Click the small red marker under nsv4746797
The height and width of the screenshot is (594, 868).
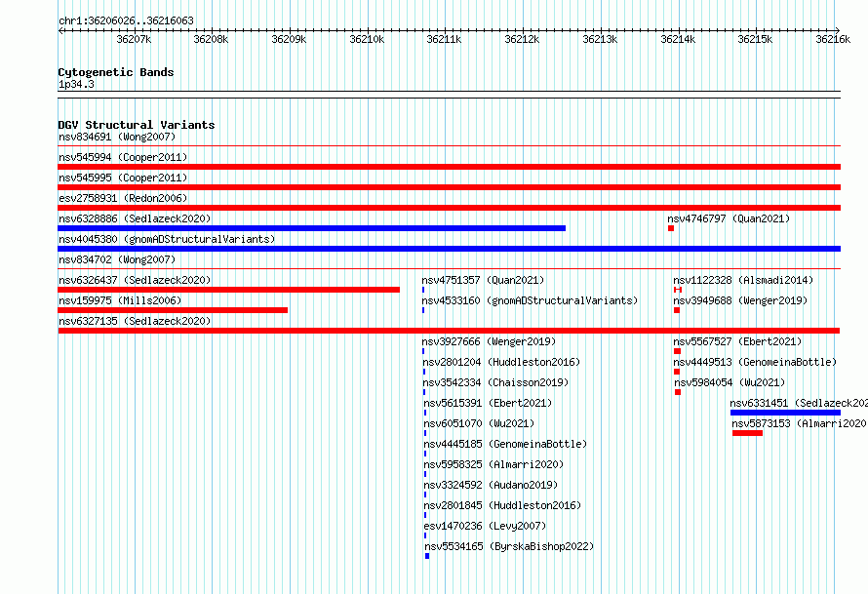tap(671, 228)
